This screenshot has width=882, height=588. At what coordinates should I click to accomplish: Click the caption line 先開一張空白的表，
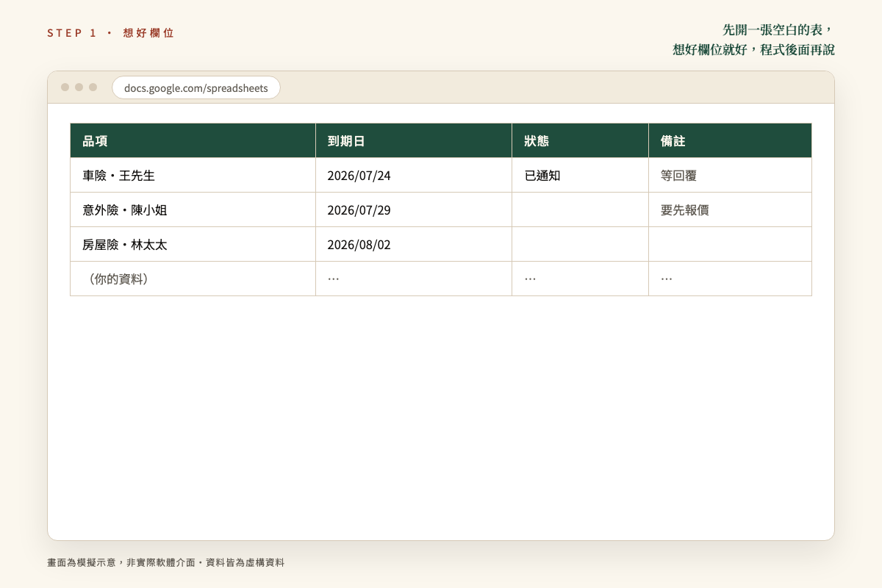[778, 30]
